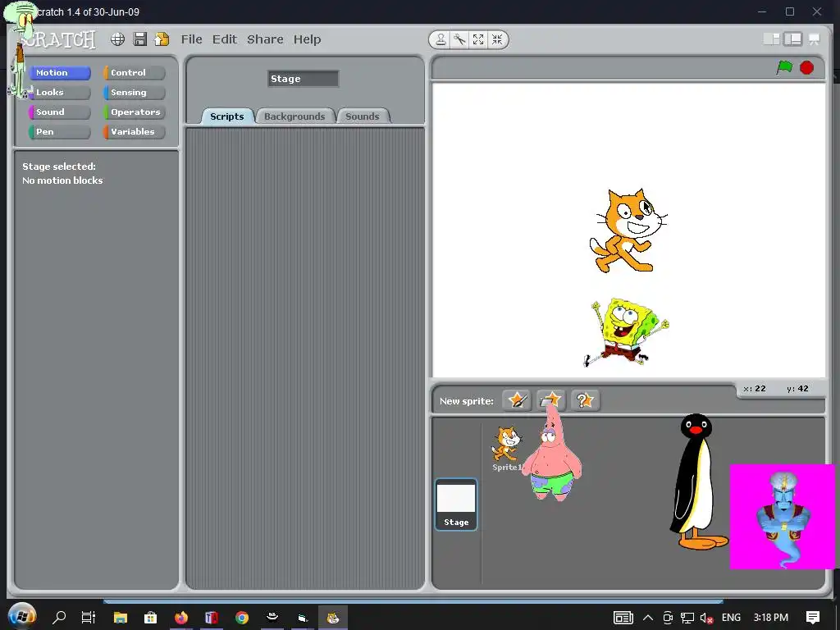Select the grow sprite tool
This screenshot has width=840, height=630.
[478, 39]
